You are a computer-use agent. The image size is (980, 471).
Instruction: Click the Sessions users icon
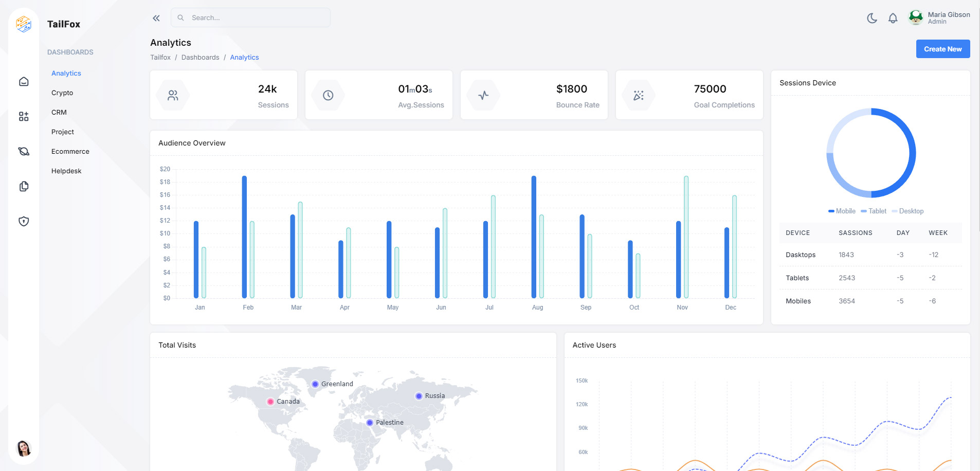tap(173, 95)
